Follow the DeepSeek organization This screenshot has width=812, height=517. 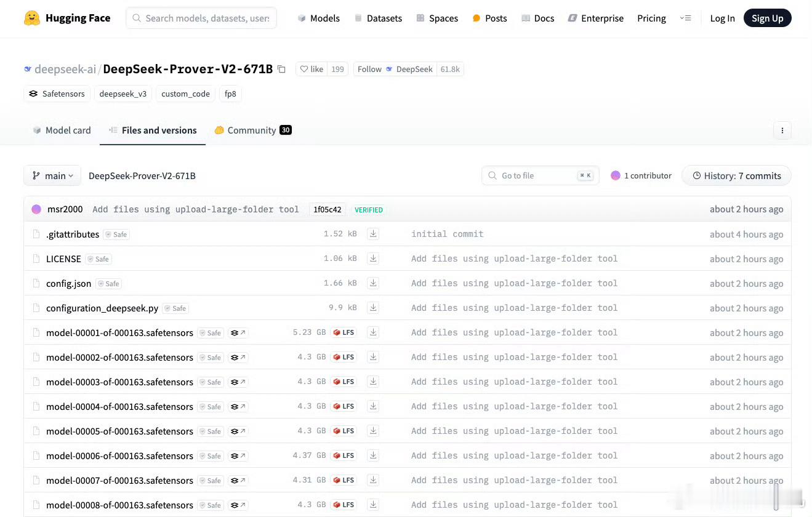click(395, 69)
